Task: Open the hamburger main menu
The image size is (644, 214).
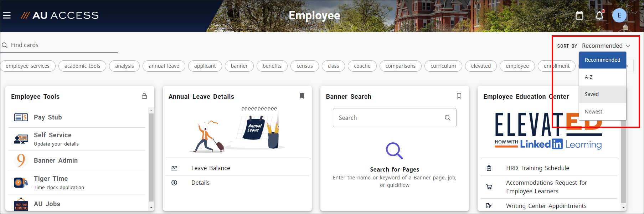Action: [x=7, y=15]
